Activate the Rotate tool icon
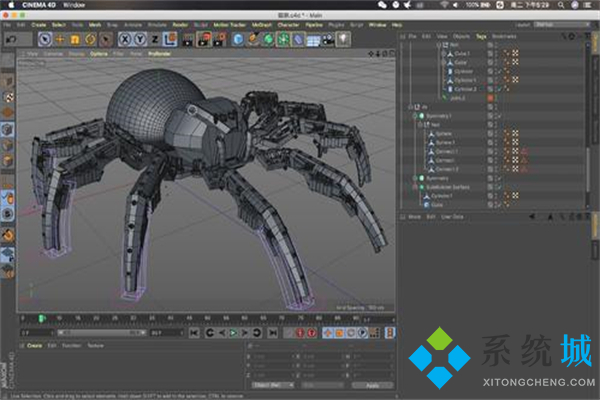Screen dimensions: 600x400 click(89, 39)
